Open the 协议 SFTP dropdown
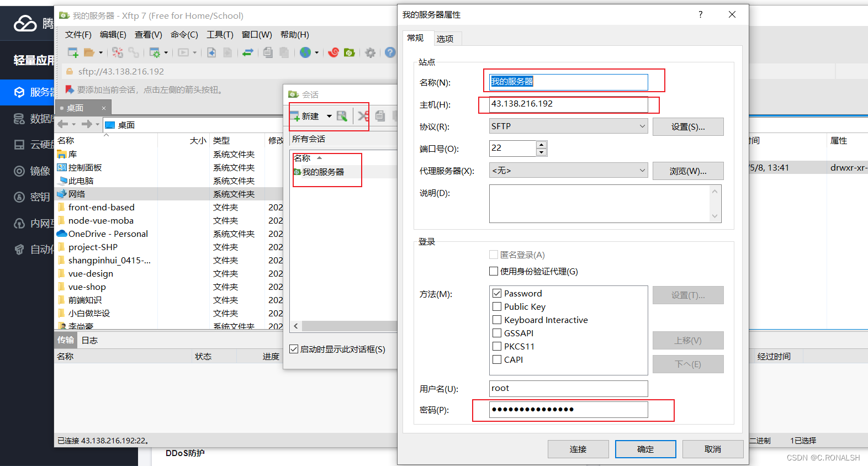Screen dimensions: 868x466 [x=568, y=126]
